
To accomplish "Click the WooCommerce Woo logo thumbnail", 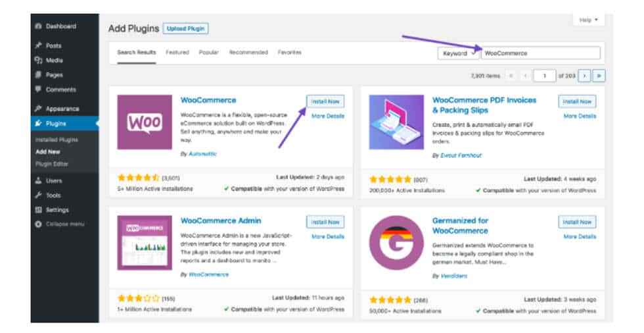I will 145,122.
